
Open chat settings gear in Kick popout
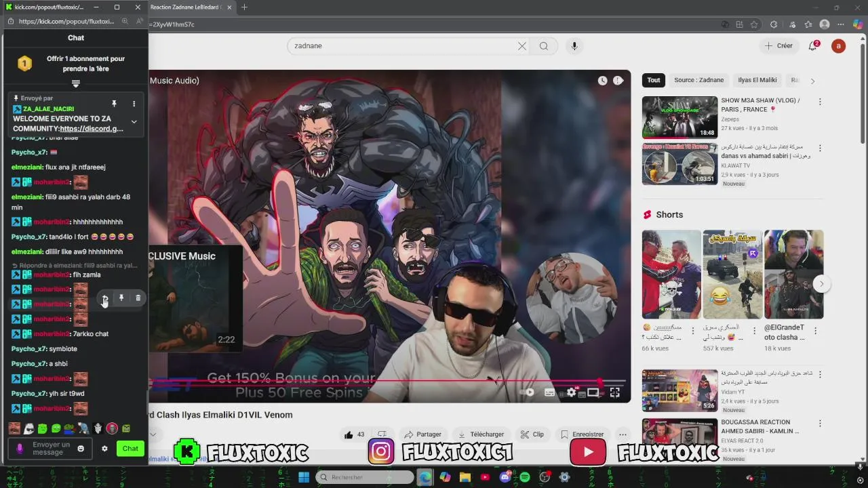tap(104, 449)
